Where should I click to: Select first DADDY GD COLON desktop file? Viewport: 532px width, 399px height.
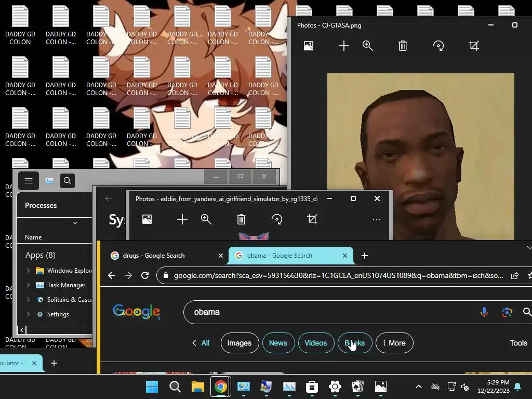coord(20,26)
